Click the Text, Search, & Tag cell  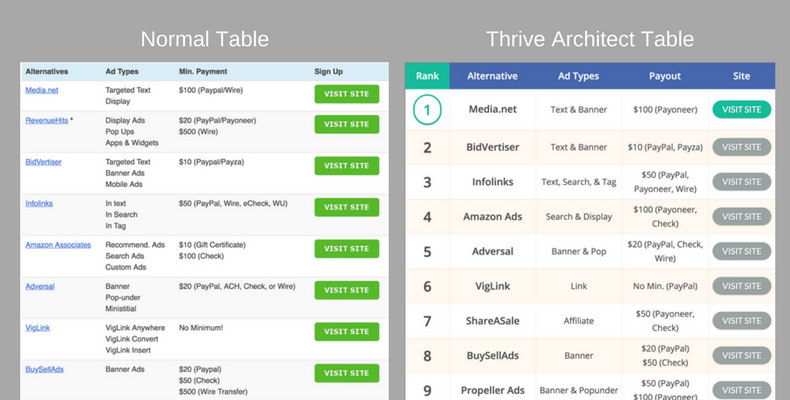click(579, 182)
